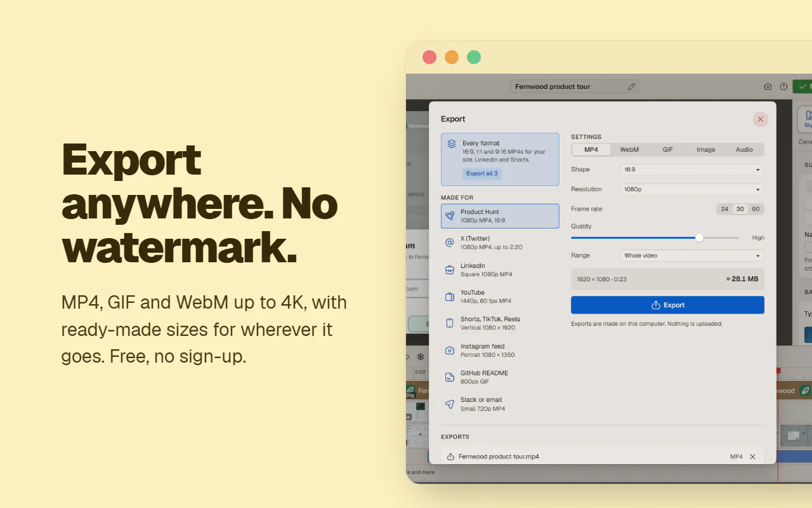This screenshot has height=508, width=812.
Task: Close the Export dialog
Action: (761, 119)
